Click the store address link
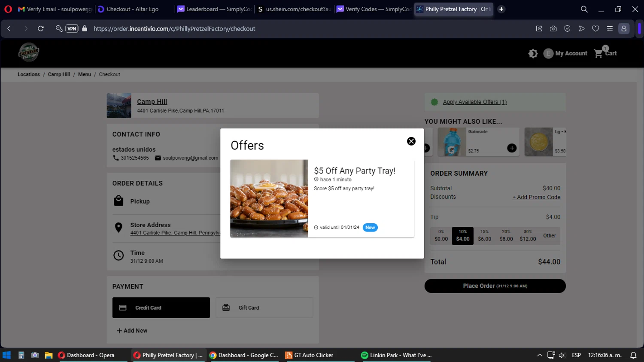Image resolution: width=644 pixels, height=362 pixels. pyautogui.click(x=175, y=233)
